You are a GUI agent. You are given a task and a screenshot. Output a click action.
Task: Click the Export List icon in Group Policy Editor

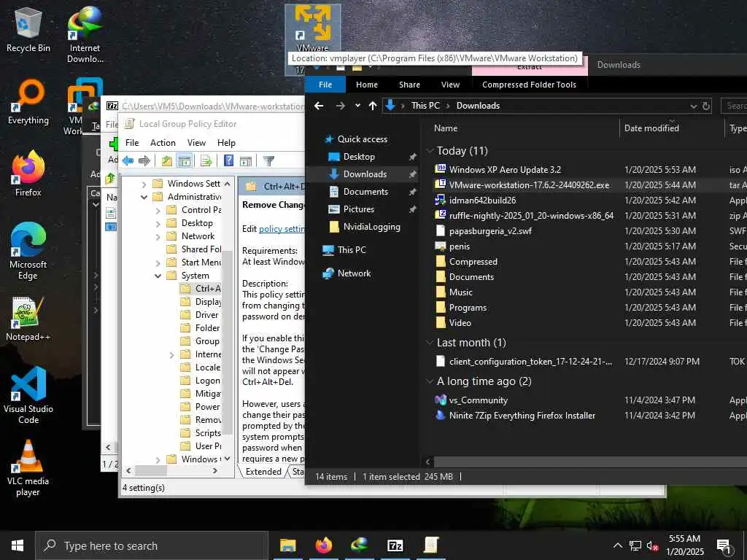click(x=206, y=161)
